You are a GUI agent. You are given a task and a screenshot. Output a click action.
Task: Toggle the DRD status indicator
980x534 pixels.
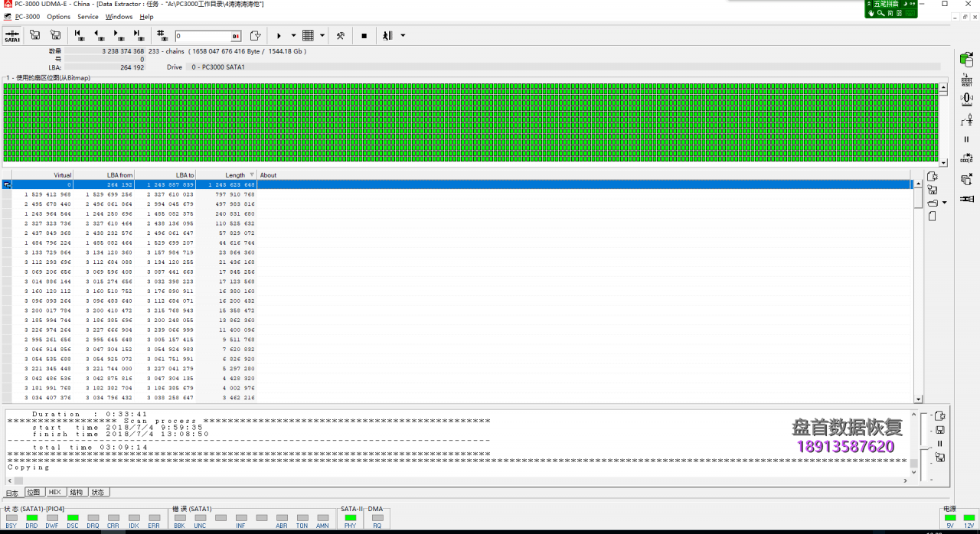click(x=32, y=519)
